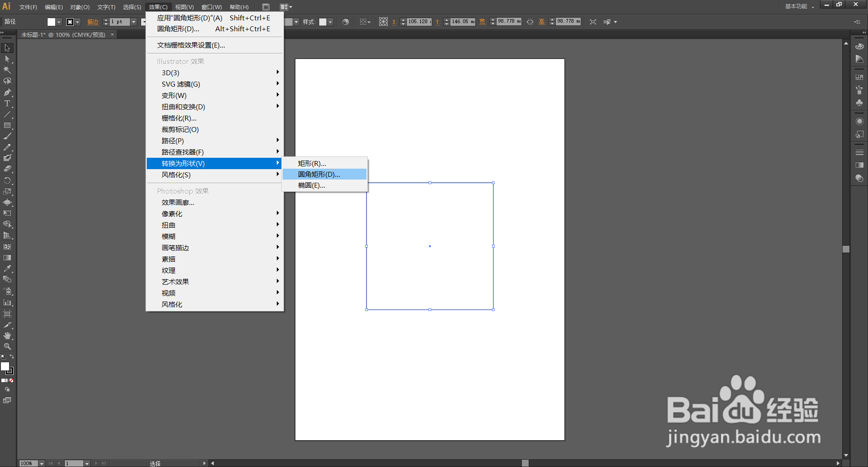This screenshot has height=467, width=868.
Task: Select the Paintbrush tool
Action: pos(7,136)
